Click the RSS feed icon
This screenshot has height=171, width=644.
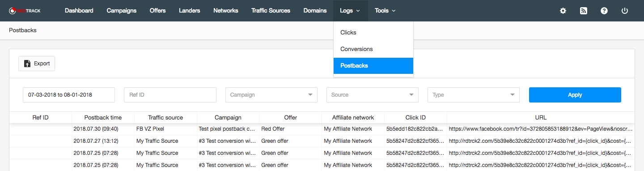584,11
